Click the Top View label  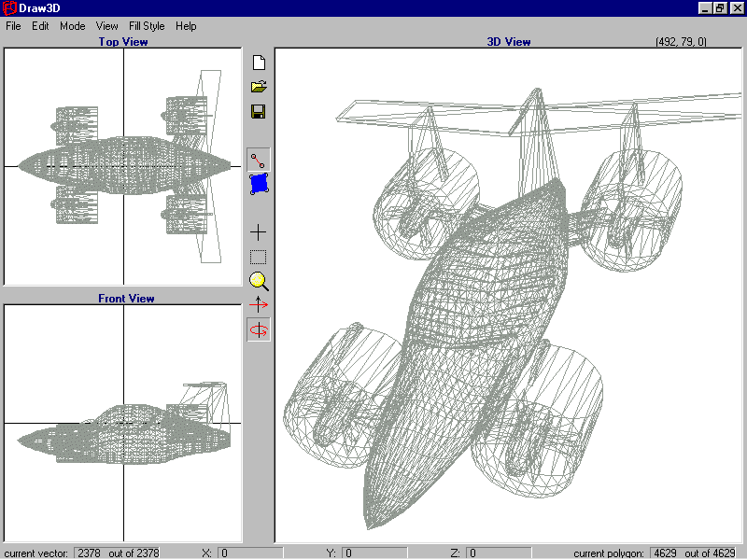123,42
